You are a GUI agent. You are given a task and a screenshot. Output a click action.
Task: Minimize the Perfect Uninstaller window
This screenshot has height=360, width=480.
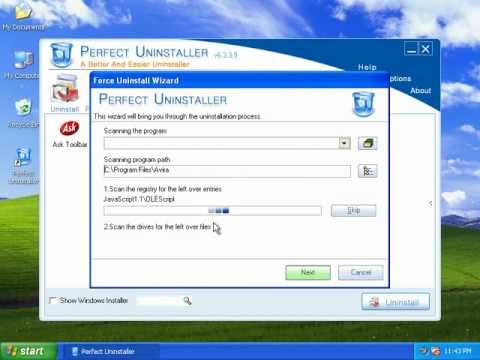click(412, 49)
